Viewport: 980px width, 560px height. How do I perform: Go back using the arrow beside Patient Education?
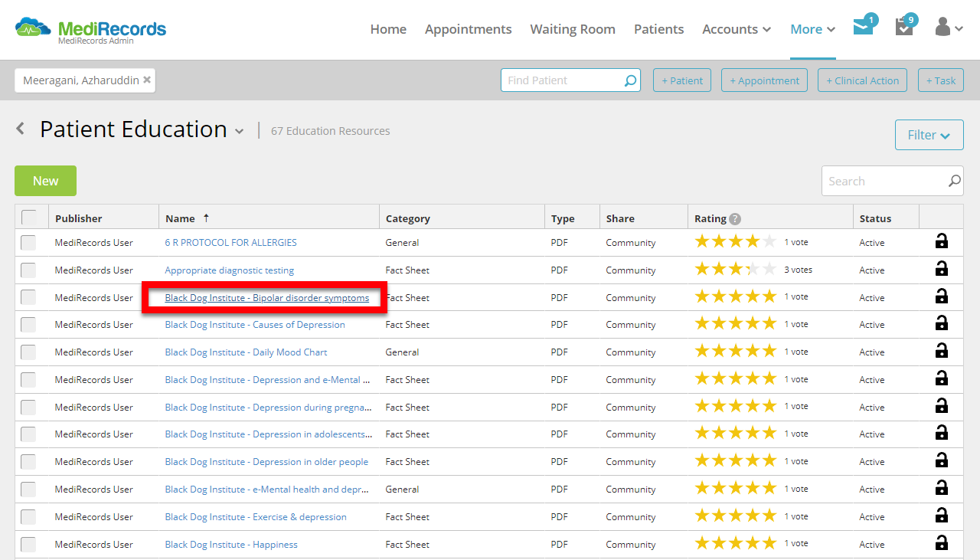pos(21,129)
